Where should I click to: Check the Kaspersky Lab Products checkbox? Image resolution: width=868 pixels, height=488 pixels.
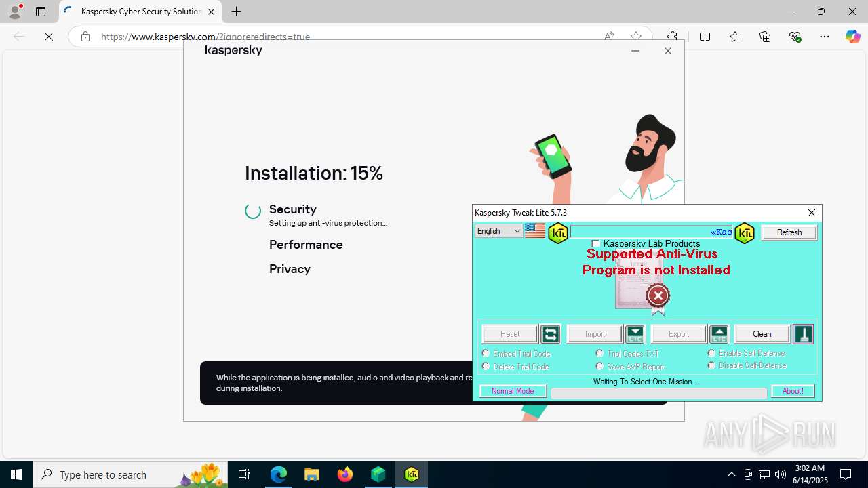click(596, 243)
